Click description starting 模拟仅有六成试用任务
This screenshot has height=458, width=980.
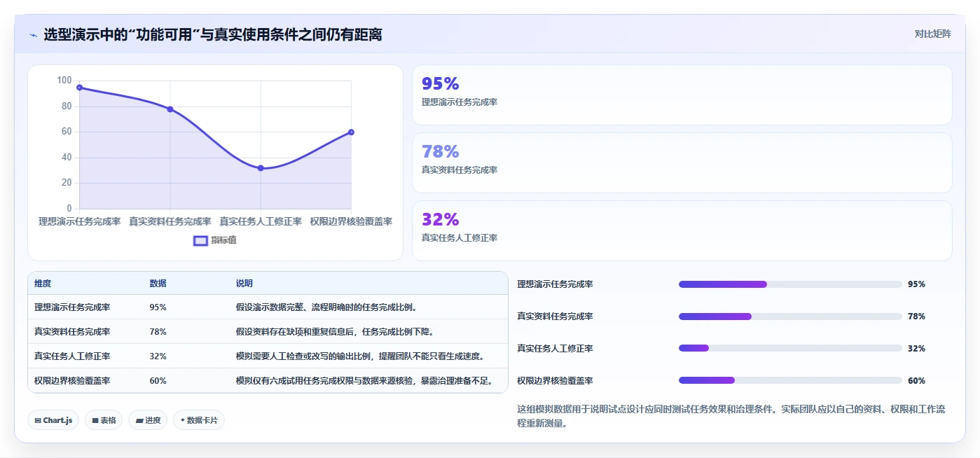366,381
